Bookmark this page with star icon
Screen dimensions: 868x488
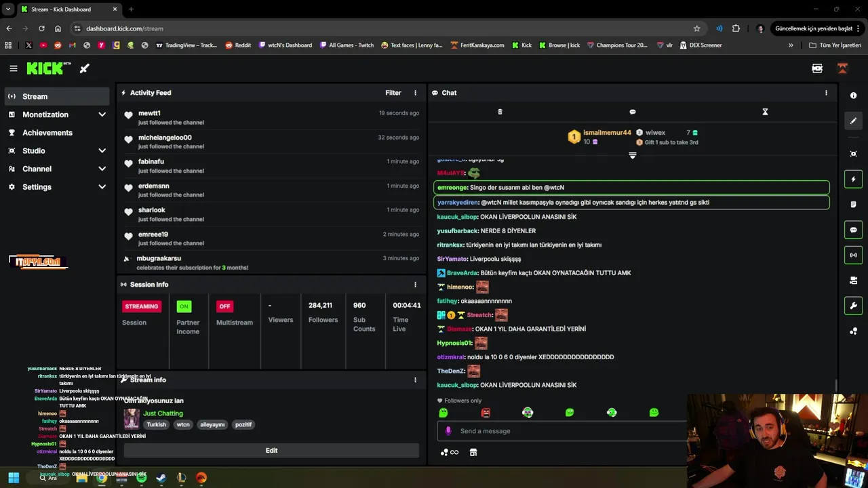(x=696, y=28)
